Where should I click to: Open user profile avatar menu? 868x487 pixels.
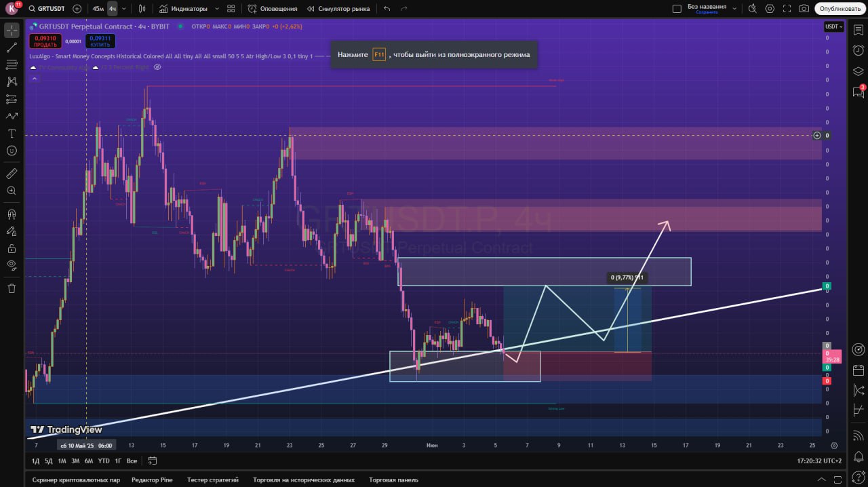pyautogui.click(x=12, y=9)
